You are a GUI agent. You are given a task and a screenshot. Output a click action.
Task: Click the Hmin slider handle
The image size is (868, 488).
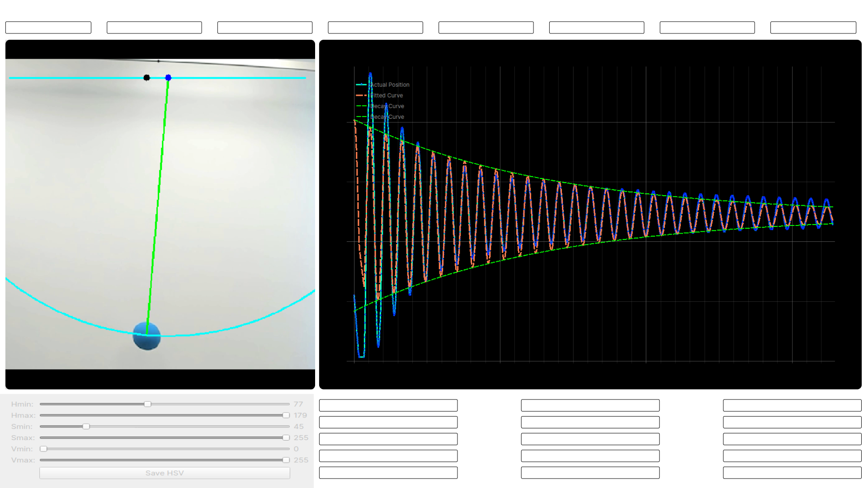[x=147, y=404]
